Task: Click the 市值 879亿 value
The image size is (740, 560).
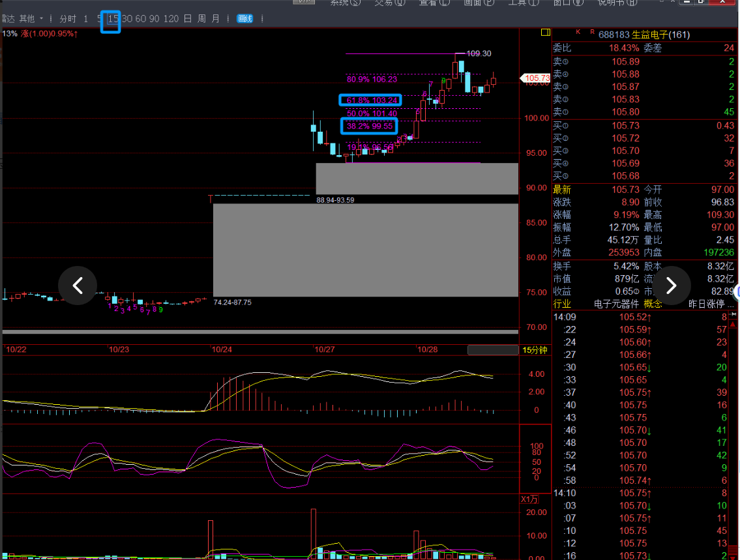Action: click(627, 279)
